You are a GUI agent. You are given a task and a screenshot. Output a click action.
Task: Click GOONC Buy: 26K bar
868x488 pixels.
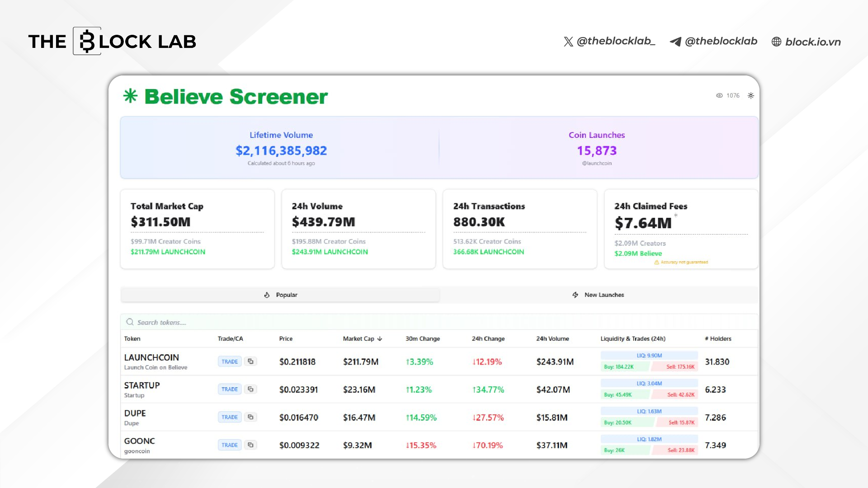[x=626, y=450]
